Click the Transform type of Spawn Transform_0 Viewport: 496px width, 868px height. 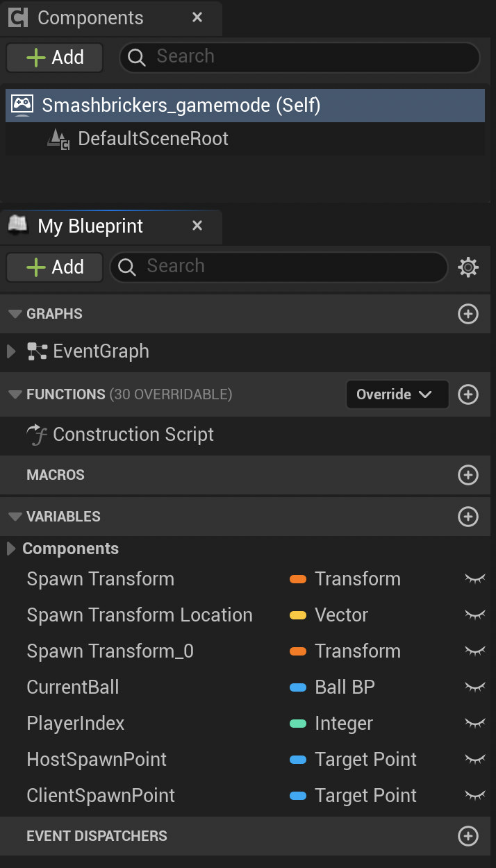click(358, 651)
